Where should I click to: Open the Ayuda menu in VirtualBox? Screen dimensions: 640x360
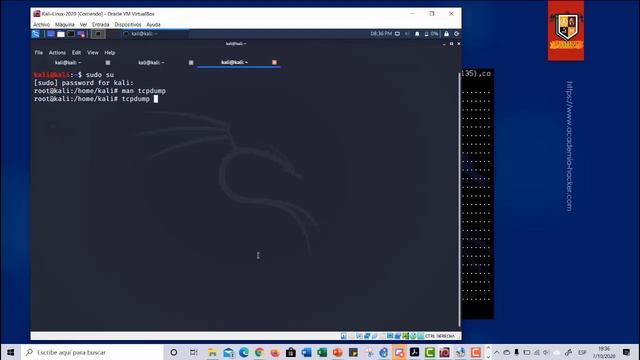click(153, 24)
